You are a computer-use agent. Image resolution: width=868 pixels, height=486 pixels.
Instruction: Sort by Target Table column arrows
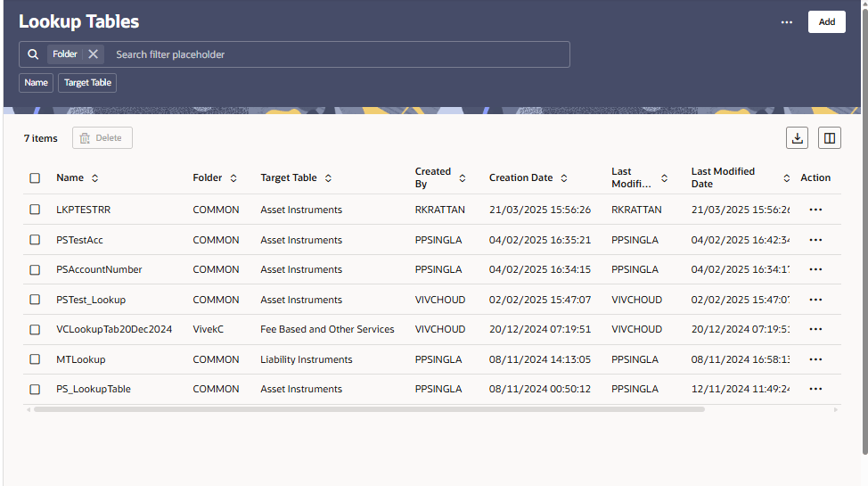click(328, 177)
